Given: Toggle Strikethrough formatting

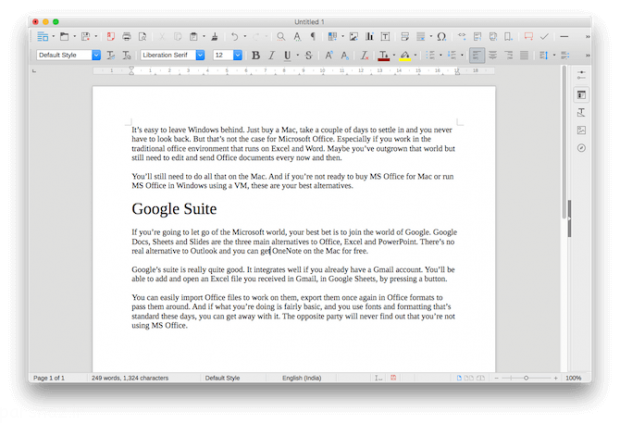Looking at the screenshot, I should 308,55.
